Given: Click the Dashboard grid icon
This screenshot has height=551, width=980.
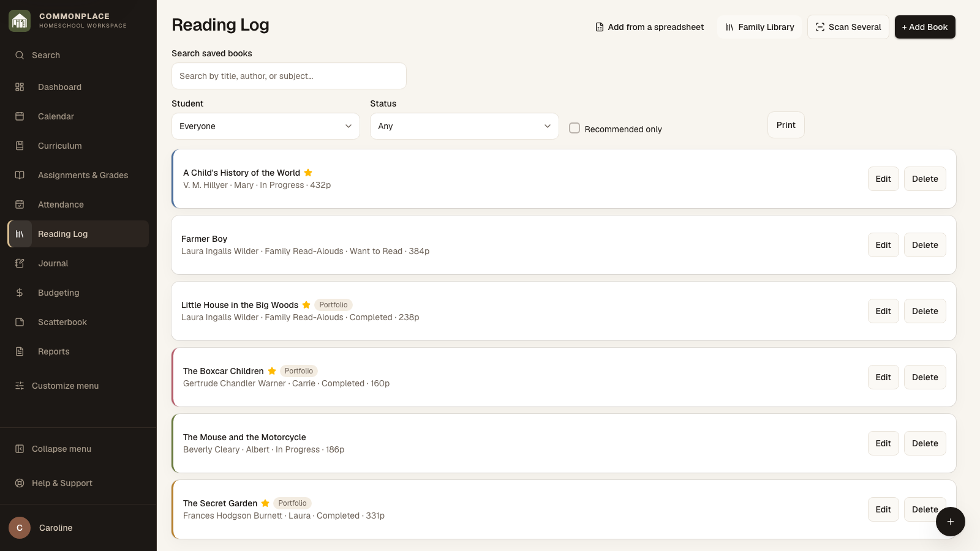Looking at the screenshot, I should (x=20, y=87).
